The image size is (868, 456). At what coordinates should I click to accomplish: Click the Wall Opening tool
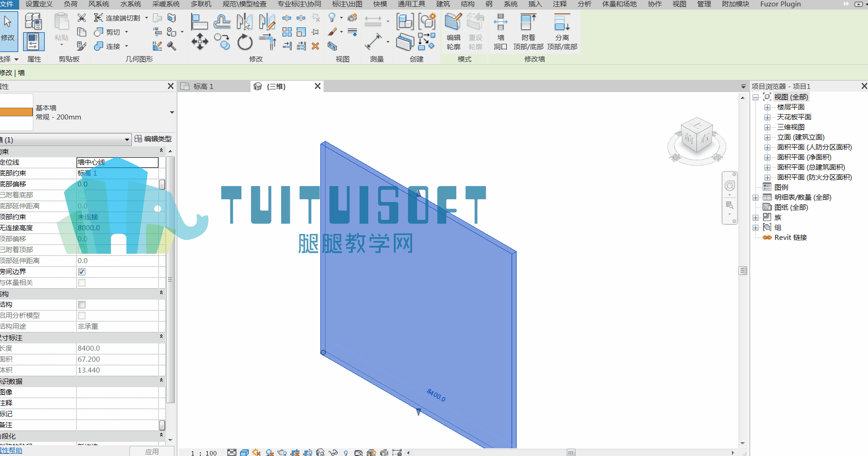(x=501, y=31)
